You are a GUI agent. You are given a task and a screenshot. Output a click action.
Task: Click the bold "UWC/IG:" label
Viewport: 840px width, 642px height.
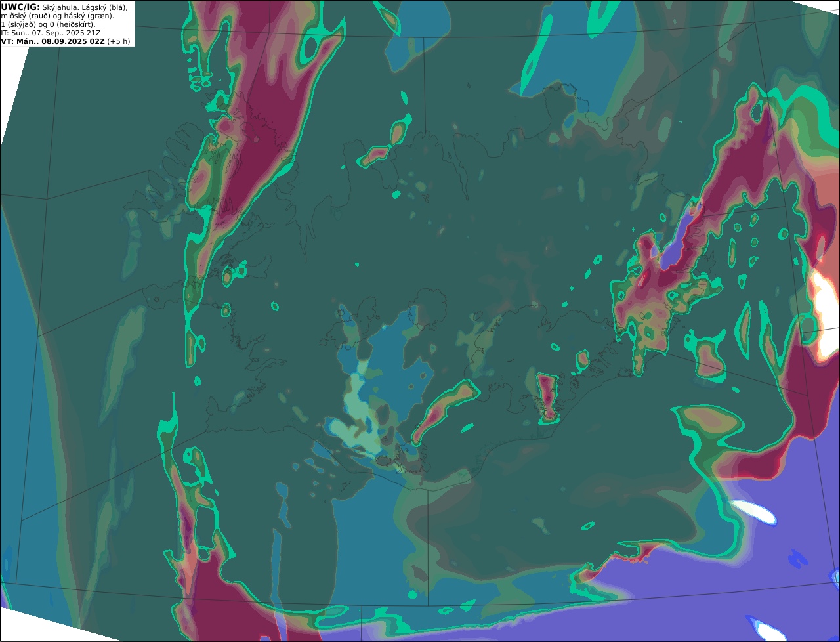tap(20, 7)
